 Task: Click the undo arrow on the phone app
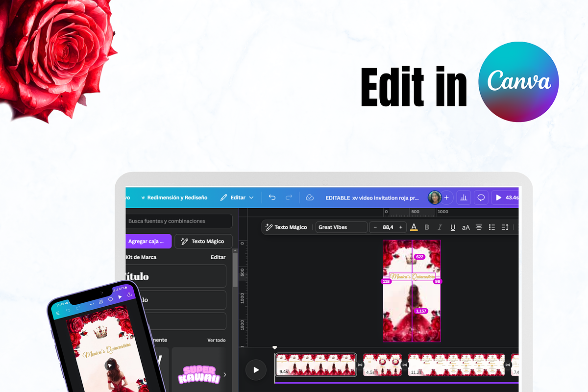68,310
